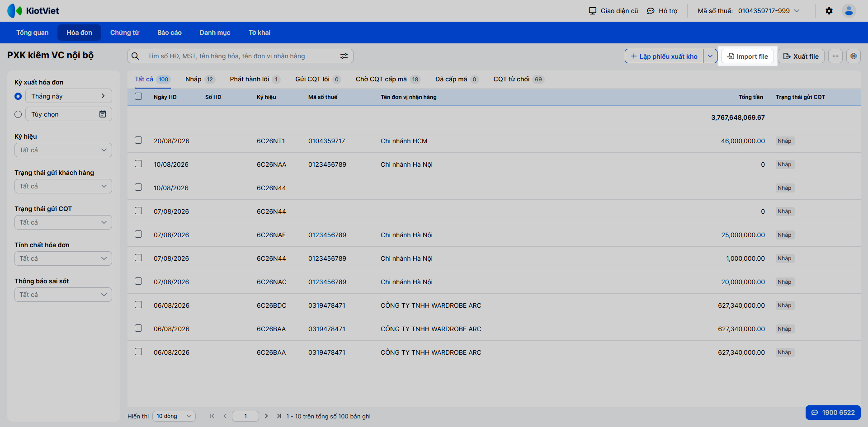Sort by Tổng tiền column header
868x427 pixels.
coord(751,97)
